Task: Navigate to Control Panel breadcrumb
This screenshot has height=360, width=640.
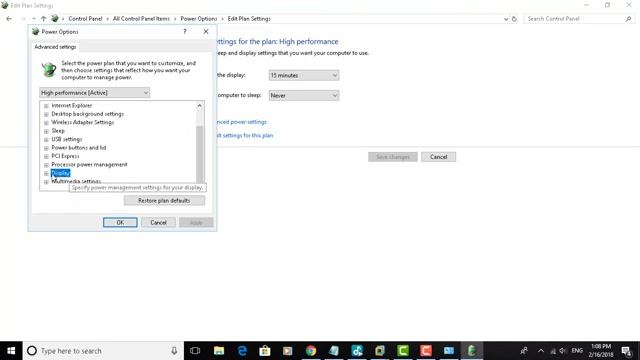Action: tap(85, 19)
